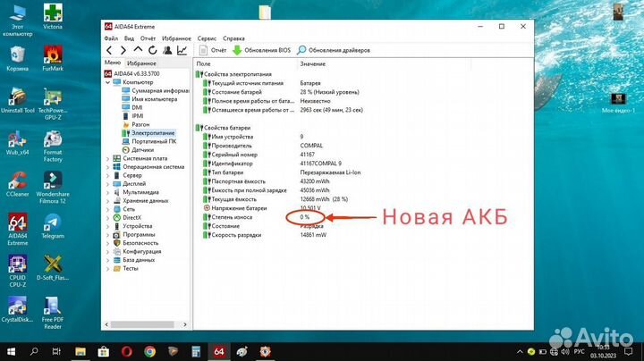Screen dimensions: 644x361
Task: Select Имя компьютера in the tree
Action: pos(150,99)
